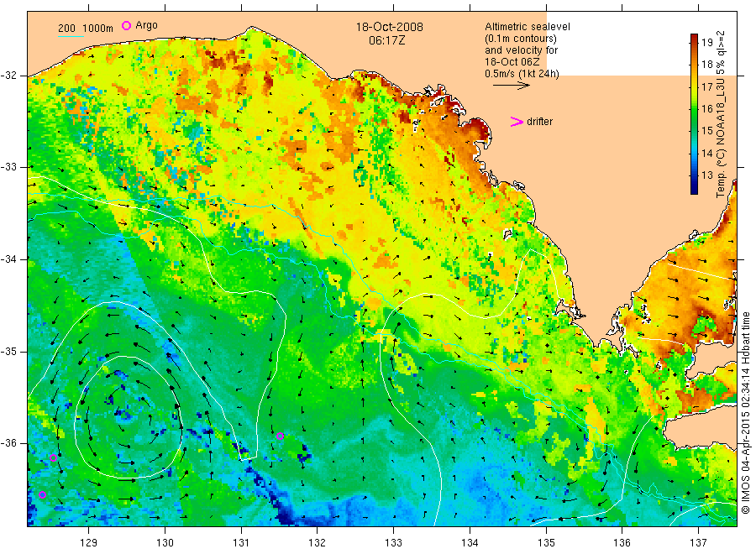Click the dark red top of the color bar

click(694, 38)
